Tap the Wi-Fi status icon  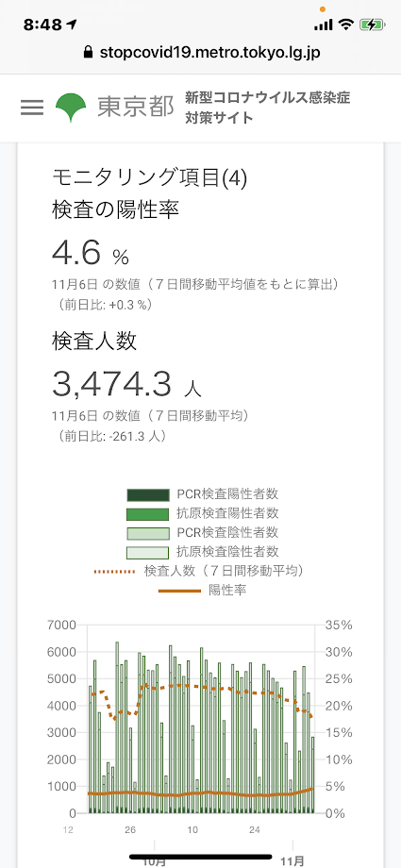pos(346,25)
